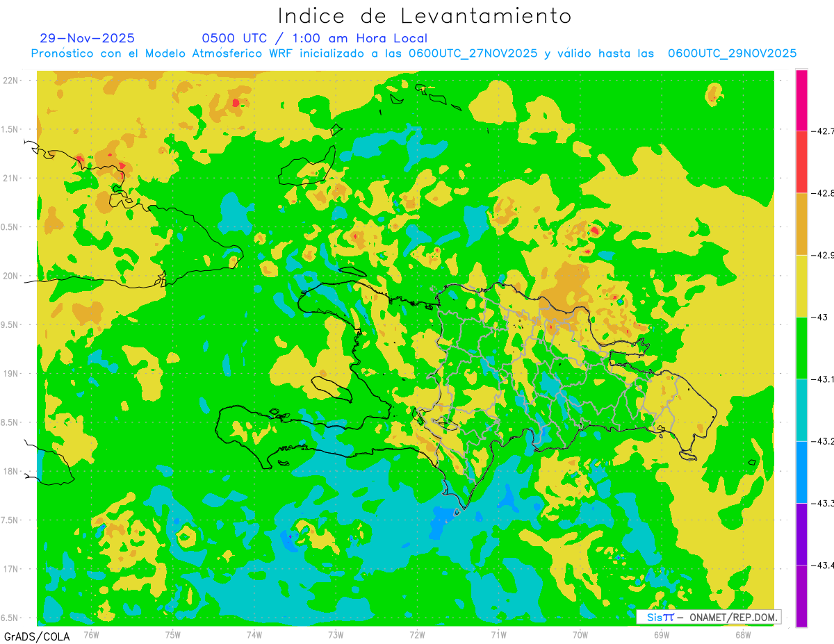Select the '-43.1' color scale value
Screen dimensions: 834x644
click(x=824, y=379)
